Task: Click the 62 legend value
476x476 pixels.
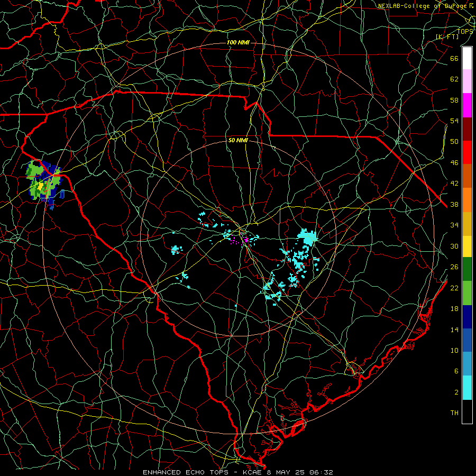Action: click(x=454, y=79)
